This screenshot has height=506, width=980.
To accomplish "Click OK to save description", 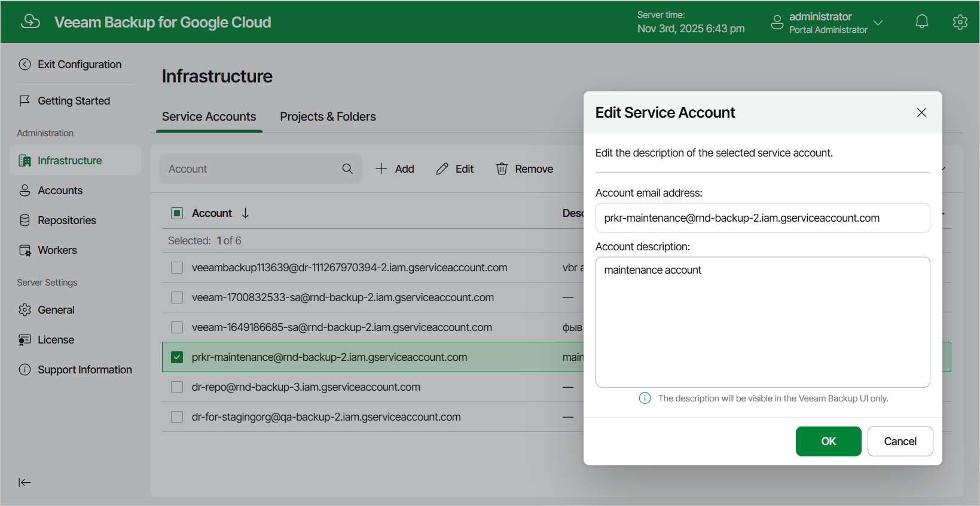I will tap(828, 441).
